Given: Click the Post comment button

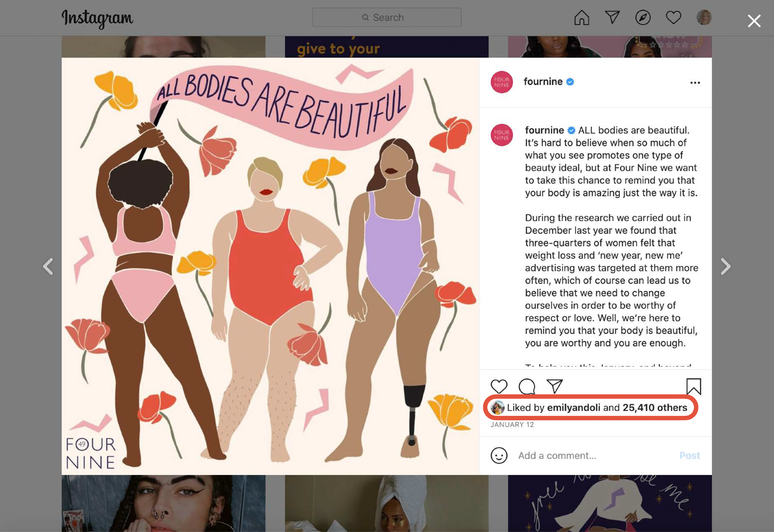Looking at the screenshot, I should pyautogui.click(x=690, y=455).
